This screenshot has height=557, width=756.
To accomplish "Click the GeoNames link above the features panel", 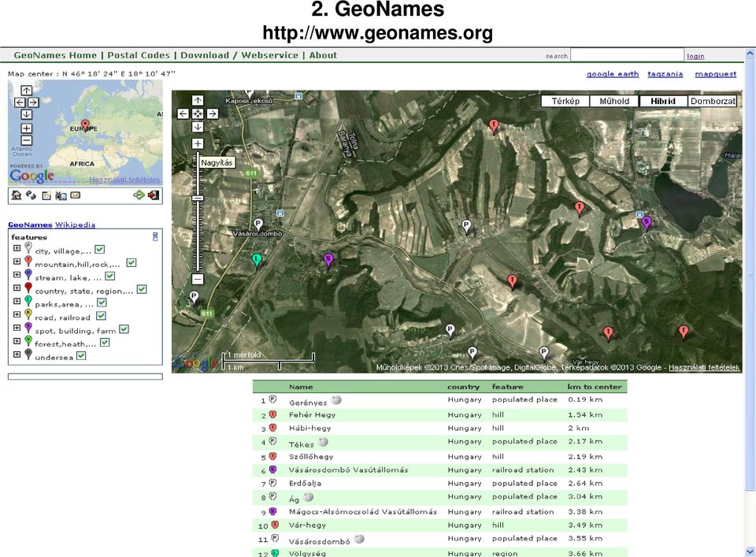I will [30, 225].
